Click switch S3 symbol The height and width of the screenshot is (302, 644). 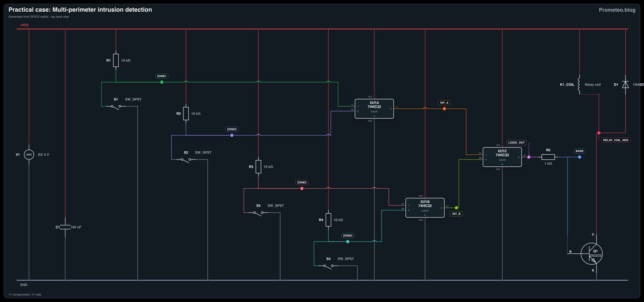click(x=258, y=213)
